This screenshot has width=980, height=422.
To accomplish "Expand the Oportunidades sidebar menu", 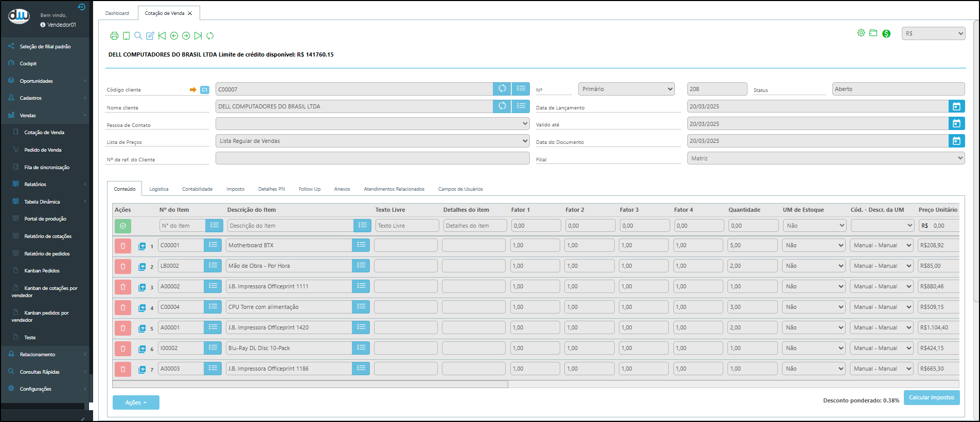I will [45, 81].
